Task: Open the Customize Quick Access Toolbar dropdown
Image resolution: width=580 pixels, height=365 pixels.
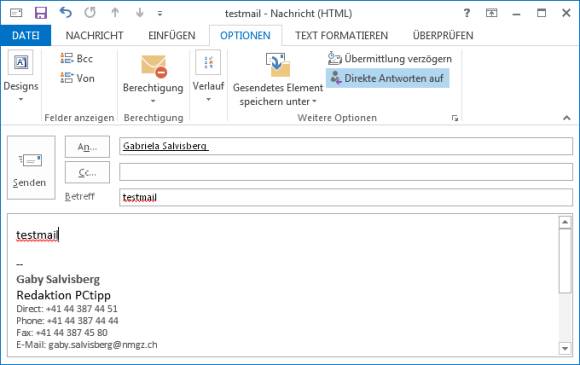Action: pyautogui.click(x=160, y=13)
